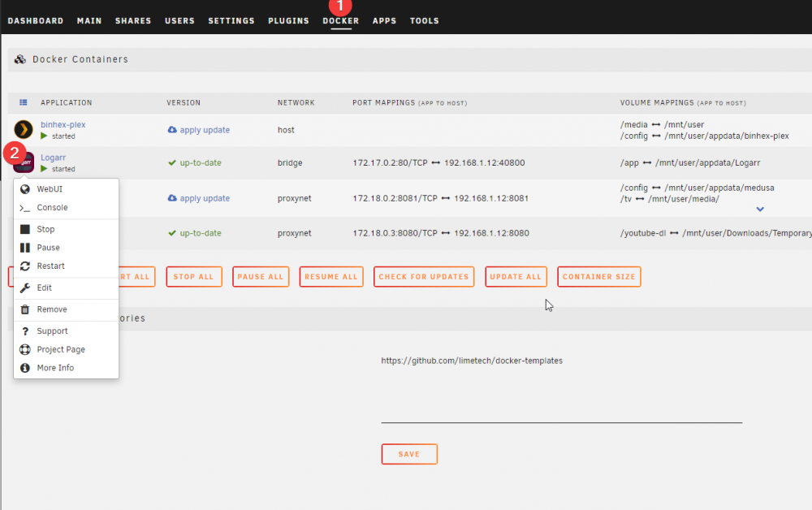Click the host network cell

[x=286, y=130]
